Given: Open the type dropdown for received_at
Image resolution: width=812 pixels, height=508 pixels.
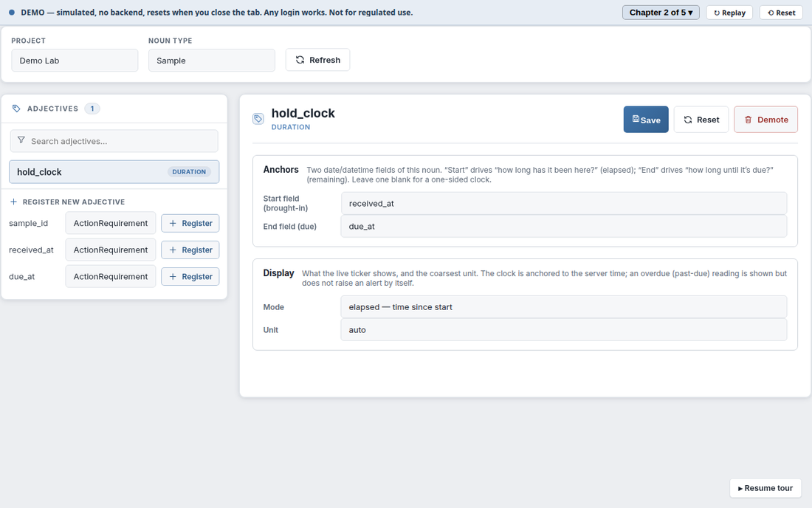Looking at the screenshot, I should tap(111, 250).
